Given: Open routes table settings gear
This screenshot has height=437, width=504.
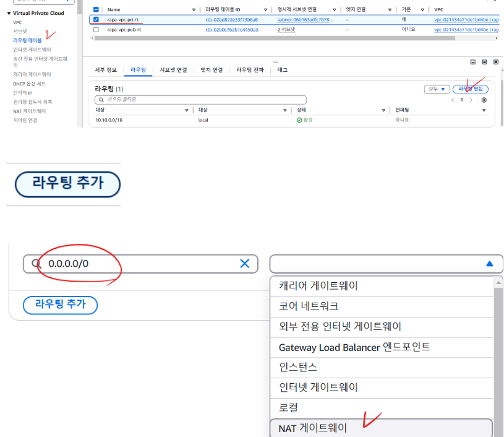Looking at the screenshot, I should pyautogui.click(x=484, y=100).
